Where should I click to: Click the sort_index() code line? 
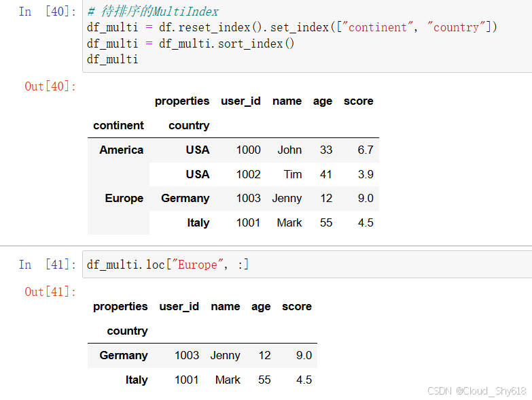(x=190, y=44)
